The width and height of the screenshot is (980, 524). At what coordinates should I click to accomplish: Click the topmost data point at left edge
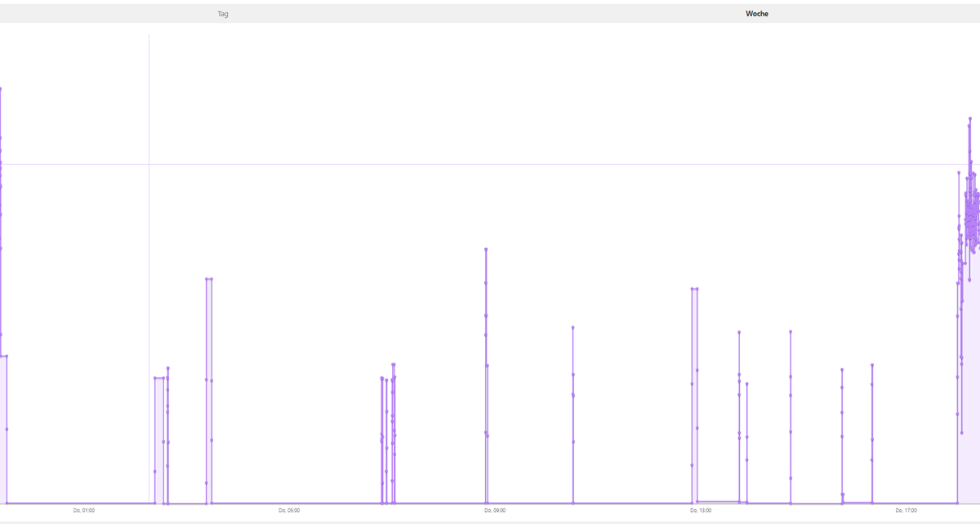tap(1, 88)
